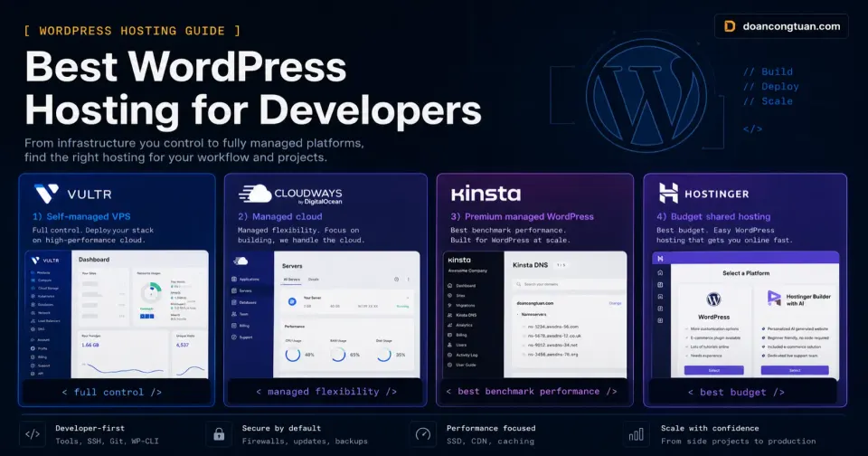The width and height of the screenshot is (868, 456).
Task: Click the Hostinger sidebar home icon
Action: coord(660,272)
